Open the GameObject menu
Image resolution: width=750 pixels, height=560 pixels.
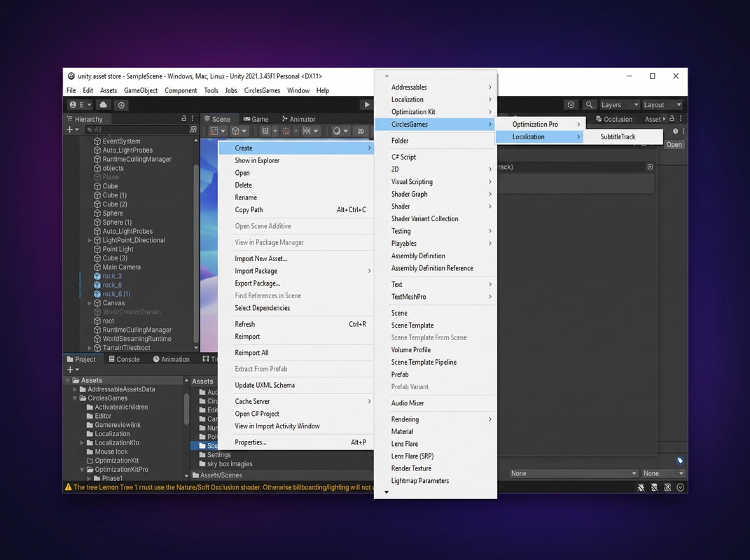click(141, 90)
